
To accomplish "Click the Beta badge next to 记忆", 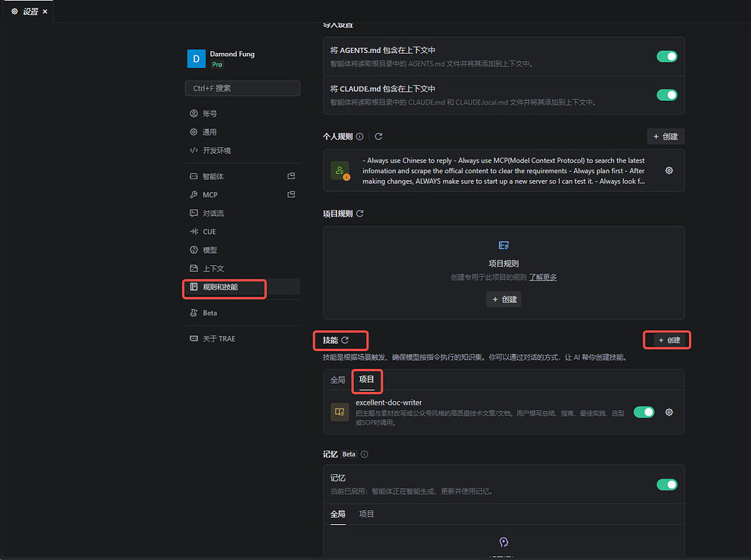I will click(349, 454).
